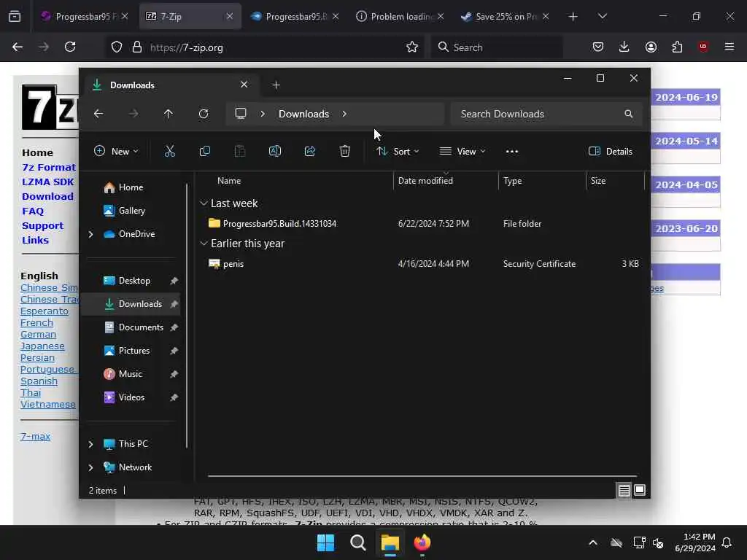This screenshot has width=747, height=560.
Task: Collapse the Earlier this year group
Action: (x=204, y=244)
